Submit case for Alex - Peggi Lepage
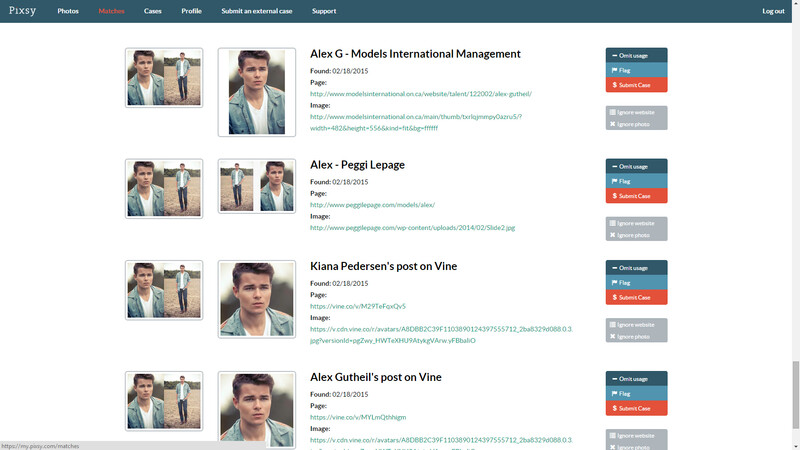 click(636, 196)
